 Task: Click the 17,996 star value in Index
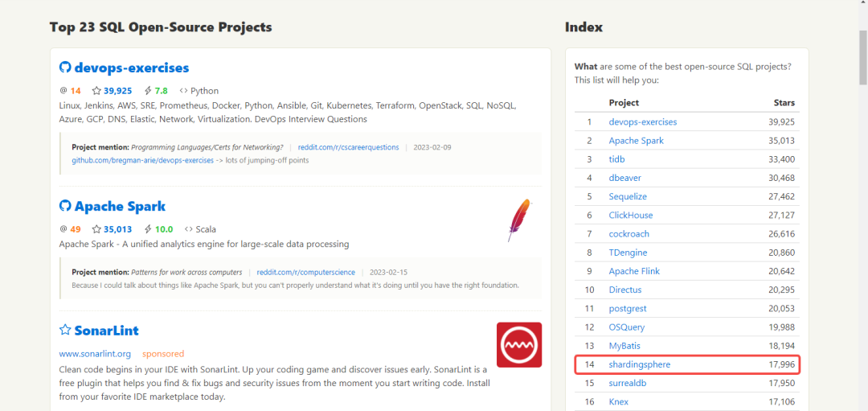[x=781, y=364]
